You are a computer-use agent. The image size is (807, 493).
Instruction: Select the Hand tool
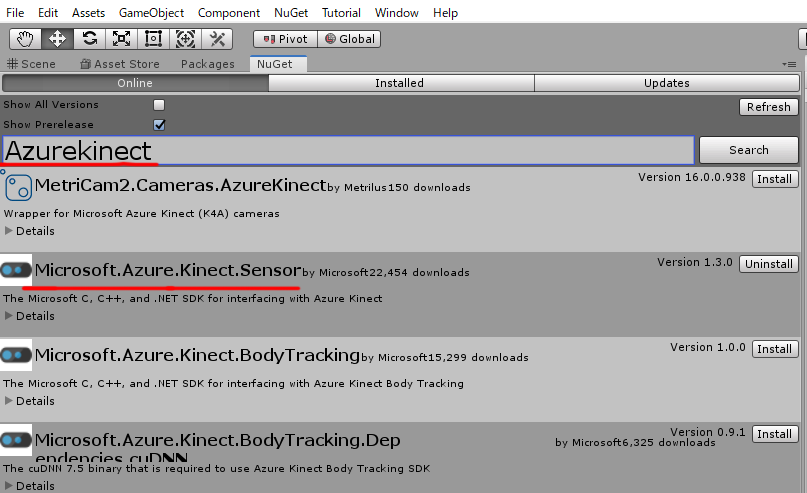pyautogui.click(x=25, y=39)
